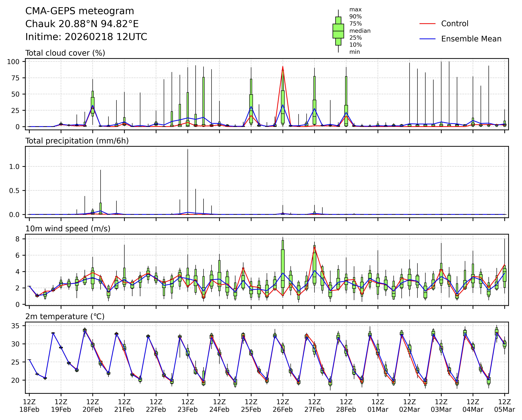Click the red control cloud peak on 26Feb
The width and height of the screenshot is (522, 420).
[x=283, y=67]
